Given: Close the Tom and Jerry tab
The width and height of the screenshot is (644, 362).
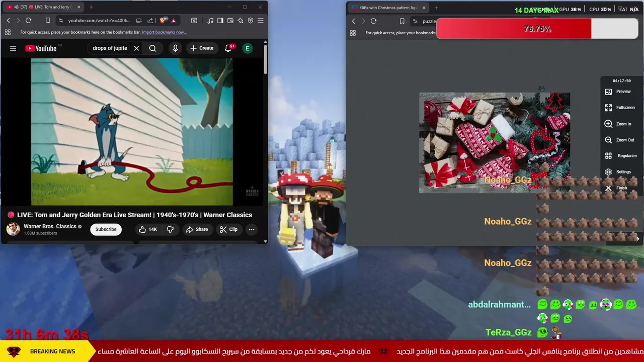Looking at the screenshot, I should [x=78, y=7].
